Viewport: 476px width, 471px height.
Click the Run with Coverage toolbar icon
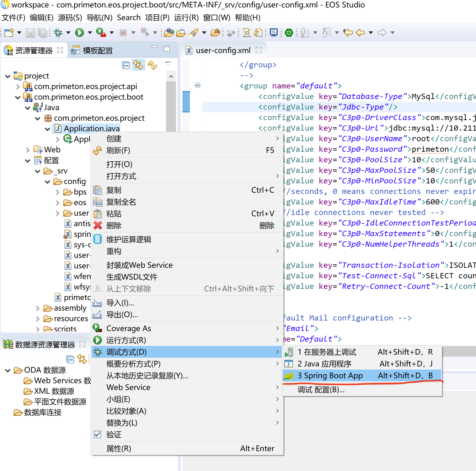point(101,33)
